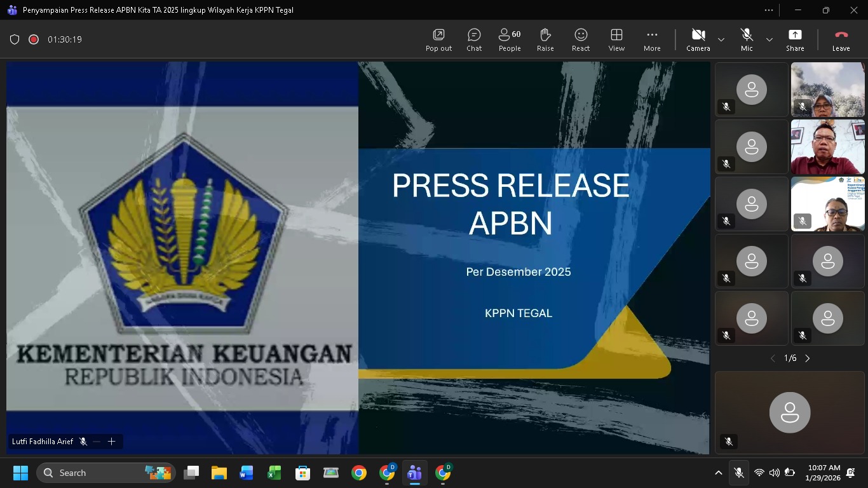Image resolution: width=868 pixels, height=488 pixels.
Task: Open the React emoji menu
Action: click(x=580, y=39)
